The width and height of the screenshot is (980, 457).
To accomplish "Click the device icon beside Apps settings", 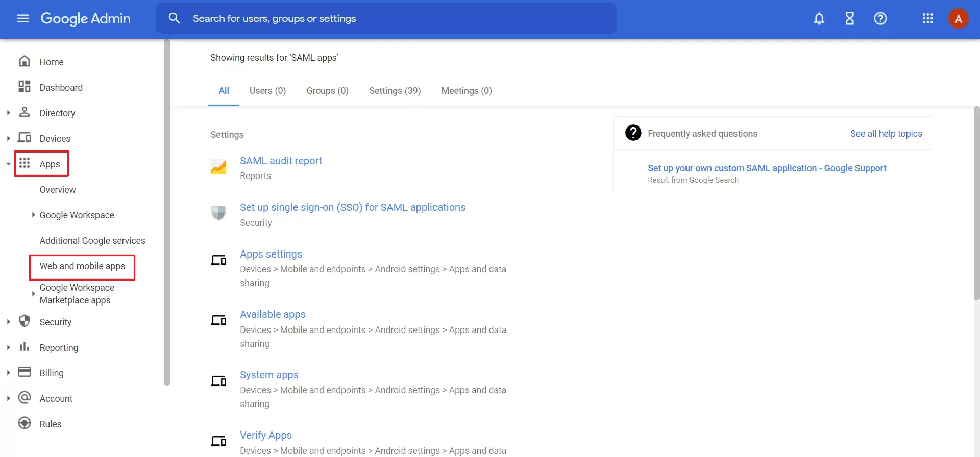I will pyautogui.click(x=218, y=260).
